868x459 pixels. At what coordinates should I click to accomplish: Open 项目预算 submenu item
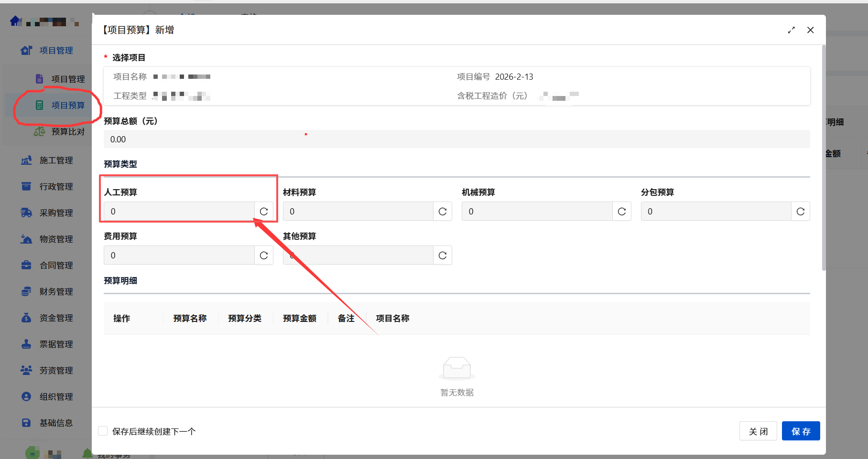[68, 106]
